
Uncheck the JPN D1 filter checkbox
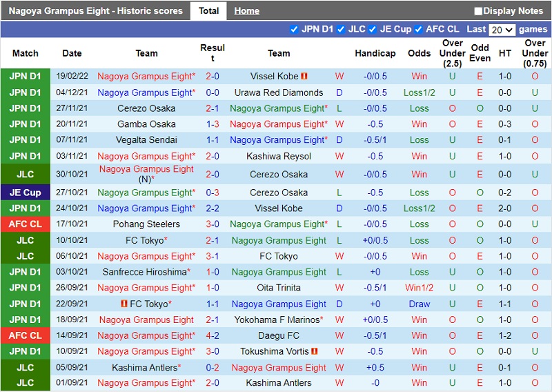[295, 30]
